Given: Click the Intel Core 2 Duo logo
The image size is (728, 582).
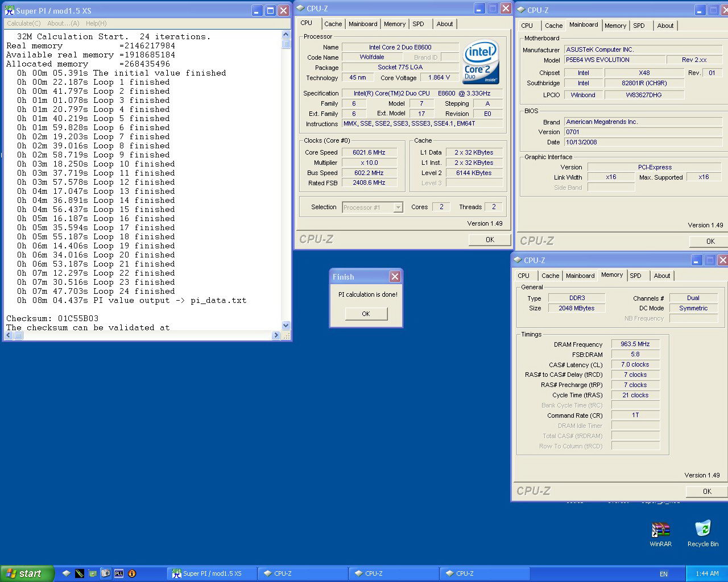Looking at the screenshot, I should 481,62.
